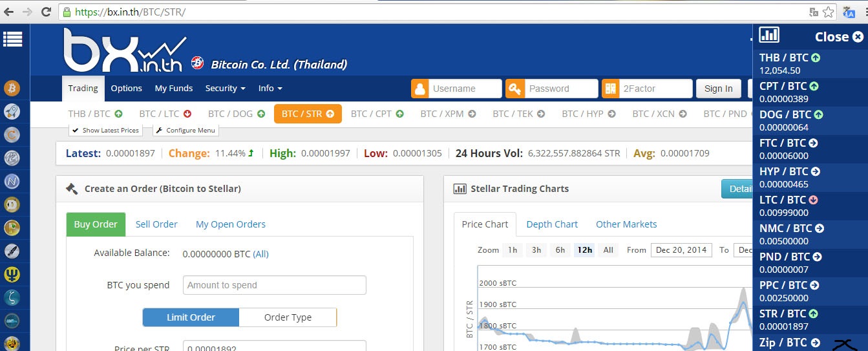Set chart zoom to 3h
The height and width of the screenshot is (351, 868).
point(536,250)
